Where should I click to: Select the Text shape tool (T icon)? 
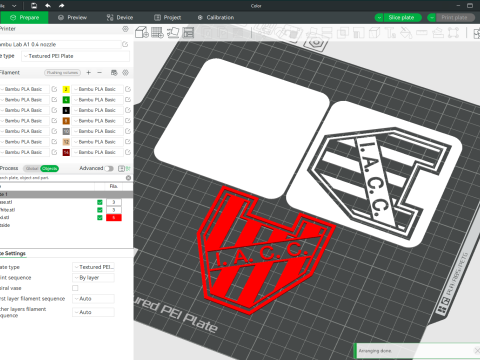(390, 33)
